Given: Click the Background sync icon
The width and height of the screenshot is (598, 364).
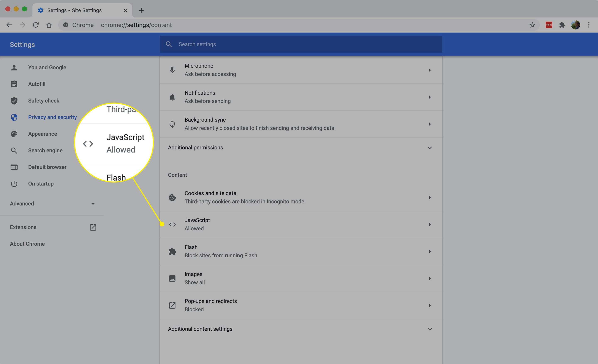Looking at the screenshot, I should pyautogui.click(x=172, y=124).
